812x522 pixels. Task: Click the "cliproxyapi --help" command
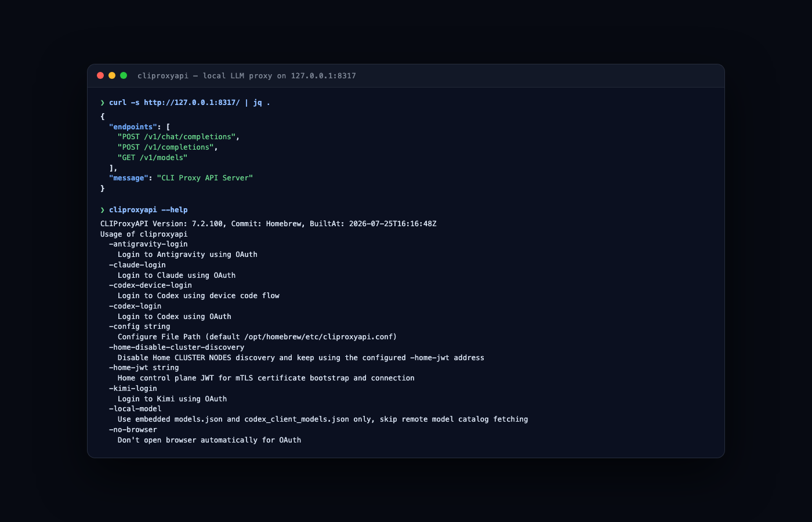(x=148, y=210)
